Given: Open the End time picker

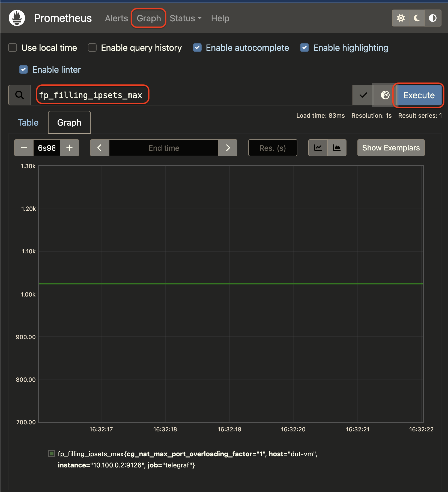Looking at the screenshot, I should tap(164, 148).
